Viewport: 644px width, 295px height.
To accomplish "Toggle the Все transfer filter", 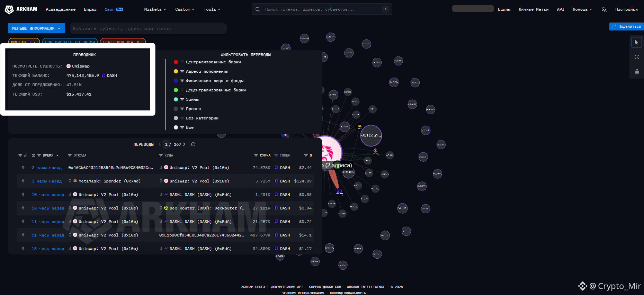I will pyautogui.click(x=190, y=127).
